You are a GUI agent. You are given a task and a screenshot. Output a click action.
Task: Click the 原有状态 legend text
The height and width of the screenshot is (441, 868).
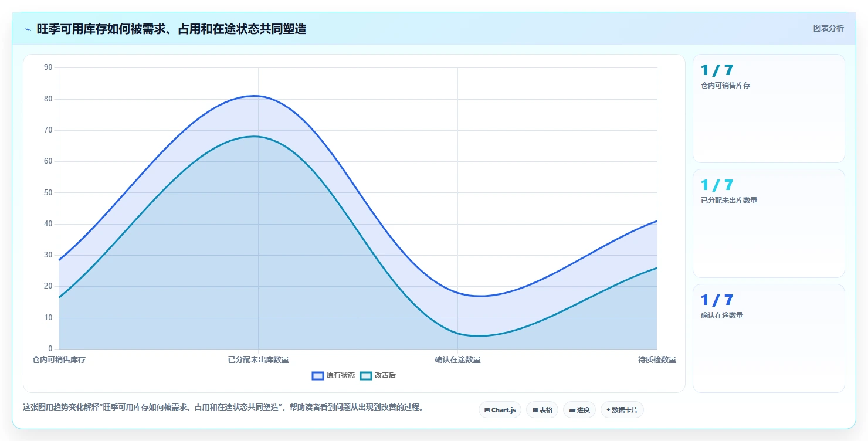pyautogui.click(x=341, y=375)
